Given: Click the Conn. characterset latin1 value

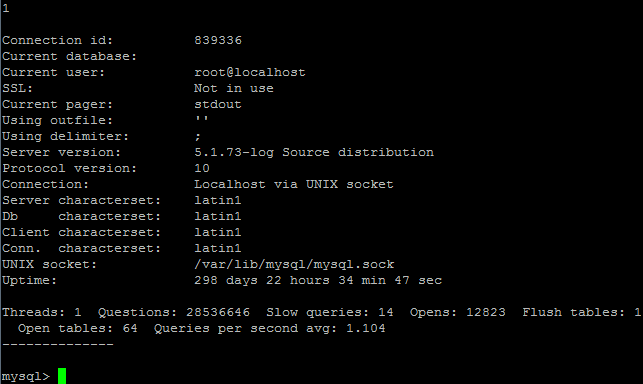Looking at the screenshot, I should point(218,248).
